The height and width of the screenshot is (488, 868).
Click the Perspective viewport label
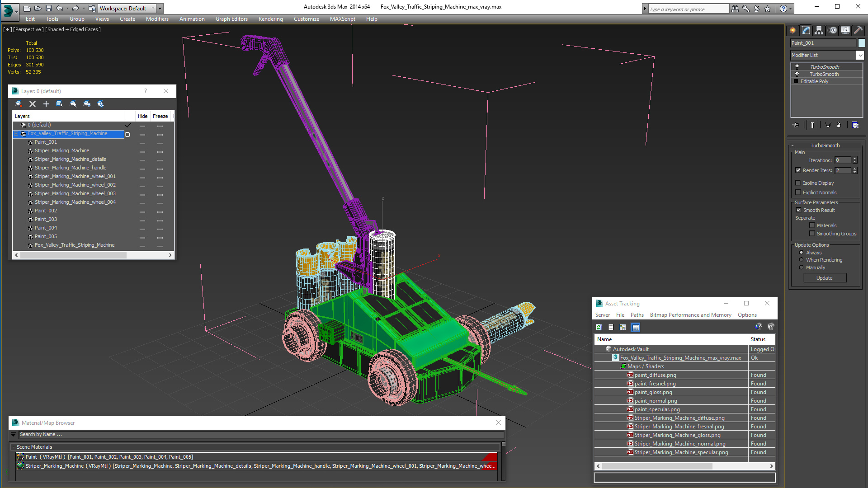point(28,29)
